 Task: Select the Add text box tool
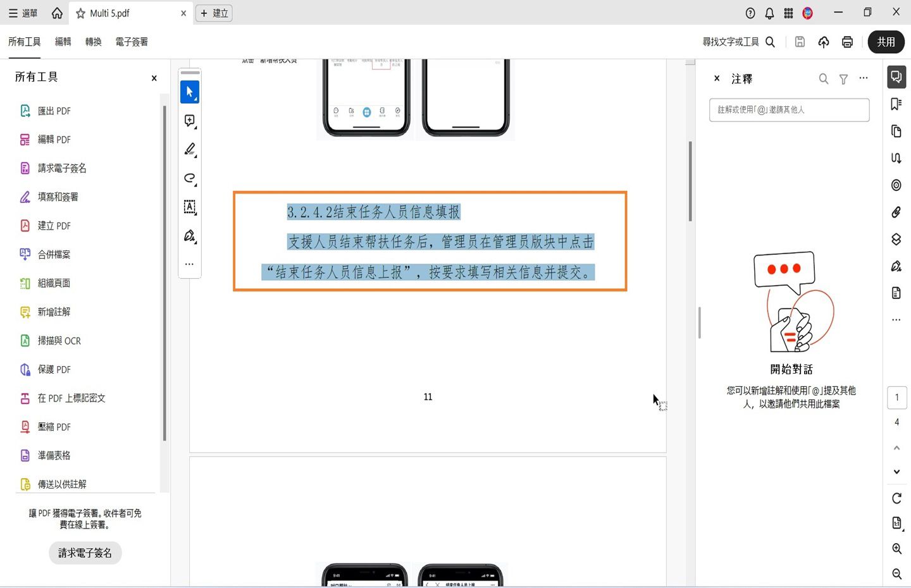190,207
